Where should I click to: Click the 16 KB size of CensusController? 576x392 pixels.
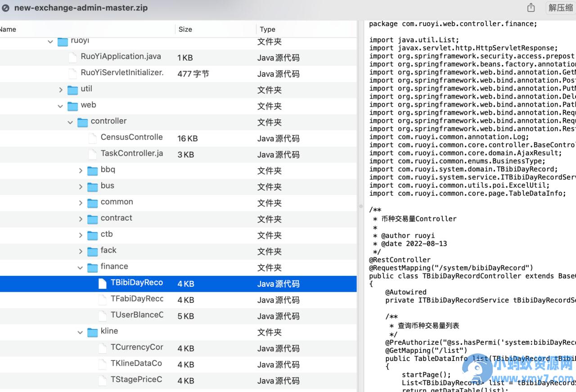[188, 139]
